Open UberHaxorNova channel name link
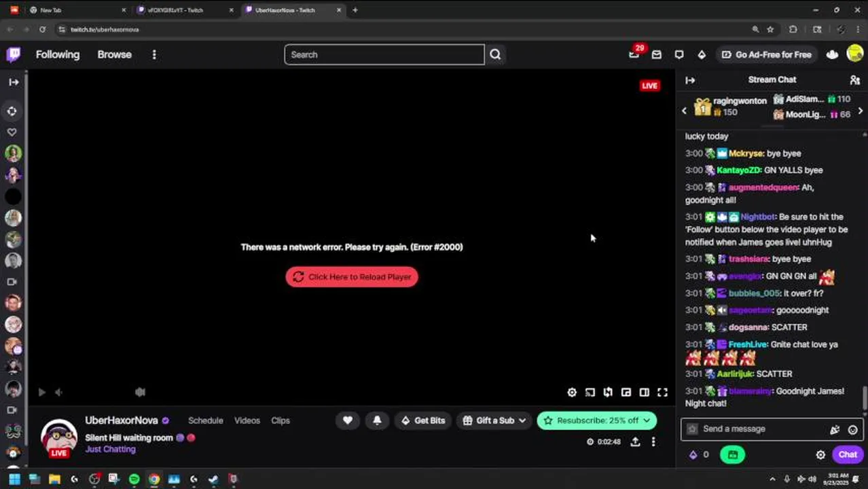 [122, 420]
